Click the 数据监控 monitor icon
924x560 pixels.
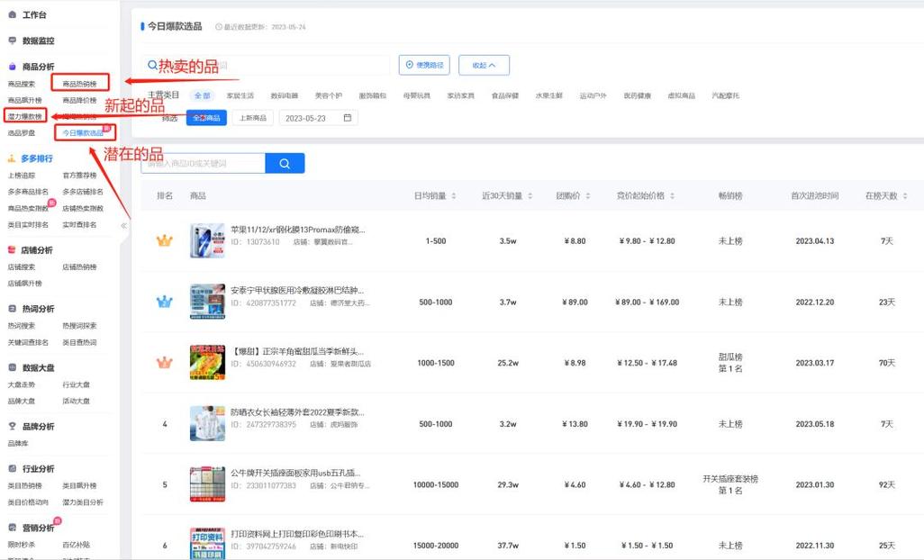pos(12,40)
